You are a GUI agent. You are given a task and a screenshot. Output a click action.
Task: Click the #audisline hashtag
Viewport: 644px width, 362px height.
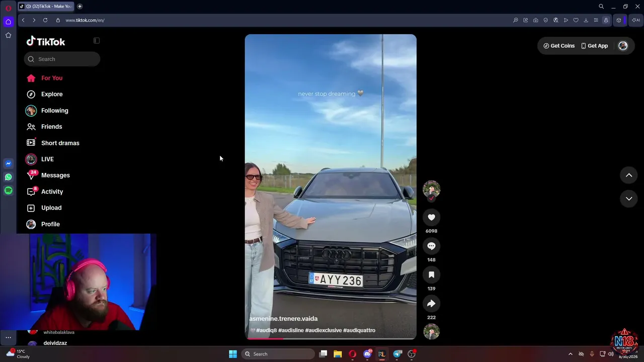pos(291,330)
